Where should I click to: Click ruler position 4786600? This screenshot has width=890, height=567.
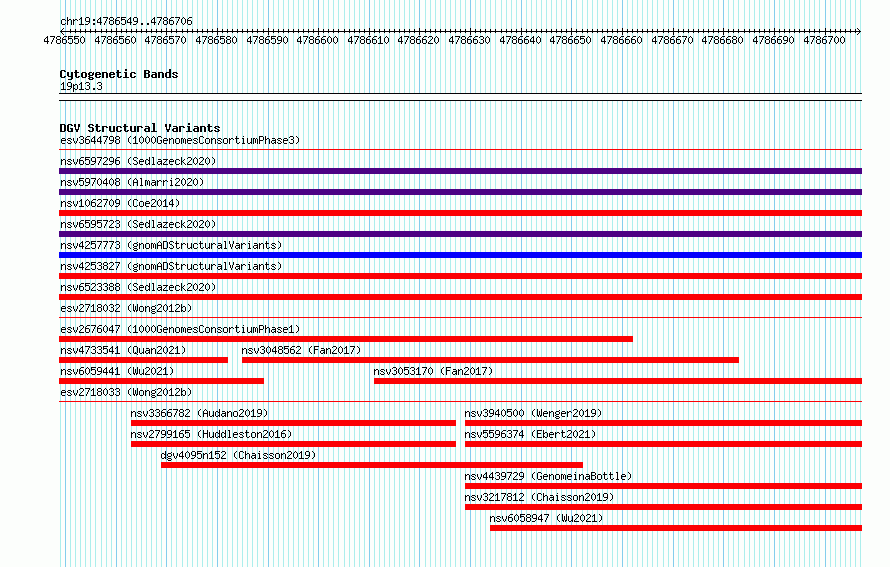click(317, 40)
